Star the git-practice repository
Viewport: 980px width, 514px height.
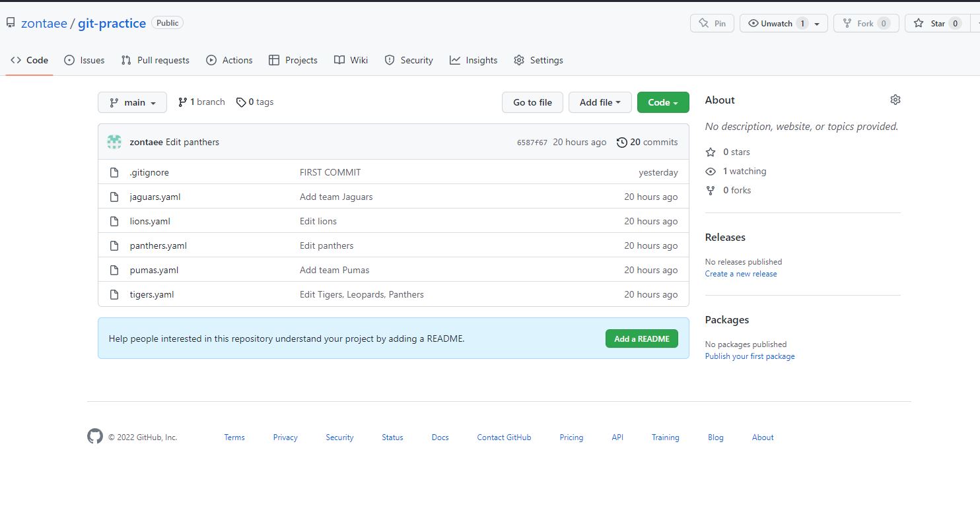937,23
